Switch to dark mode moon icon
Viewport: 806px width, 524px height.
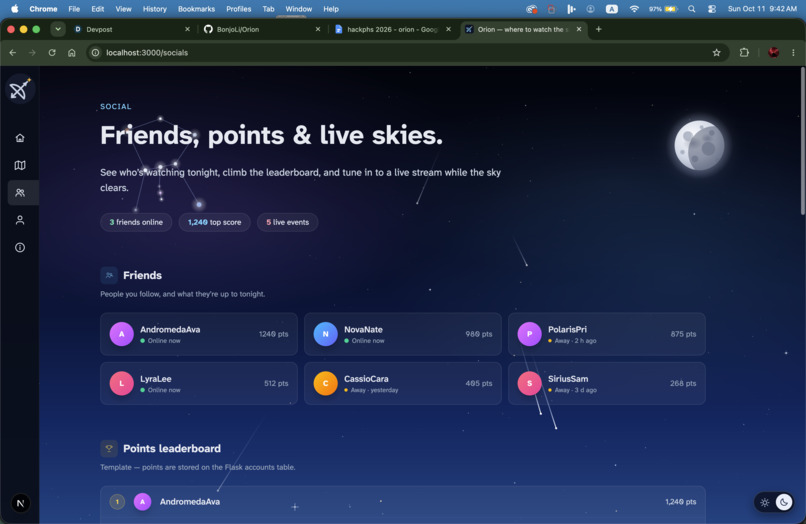(784, 502)
